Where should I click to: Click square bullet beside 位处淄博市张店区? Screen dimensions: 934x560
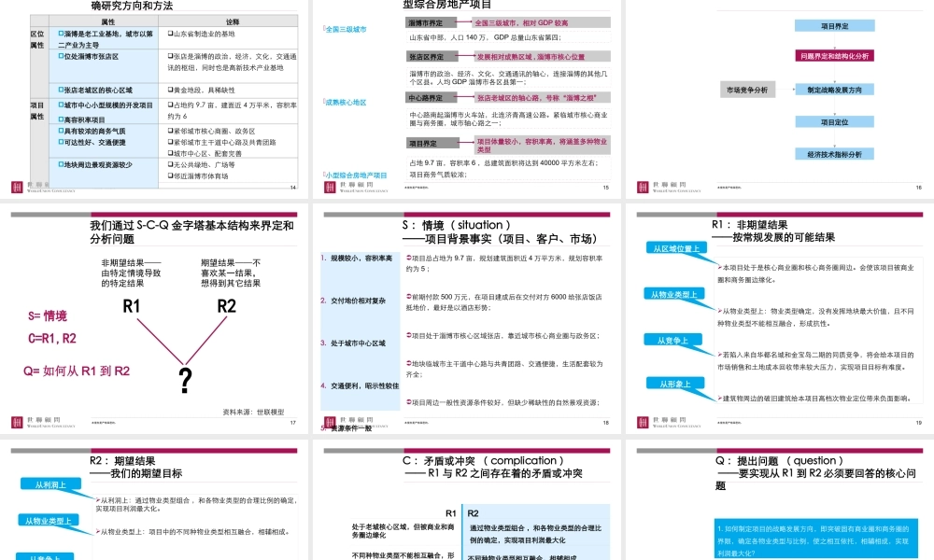(61, 56)
